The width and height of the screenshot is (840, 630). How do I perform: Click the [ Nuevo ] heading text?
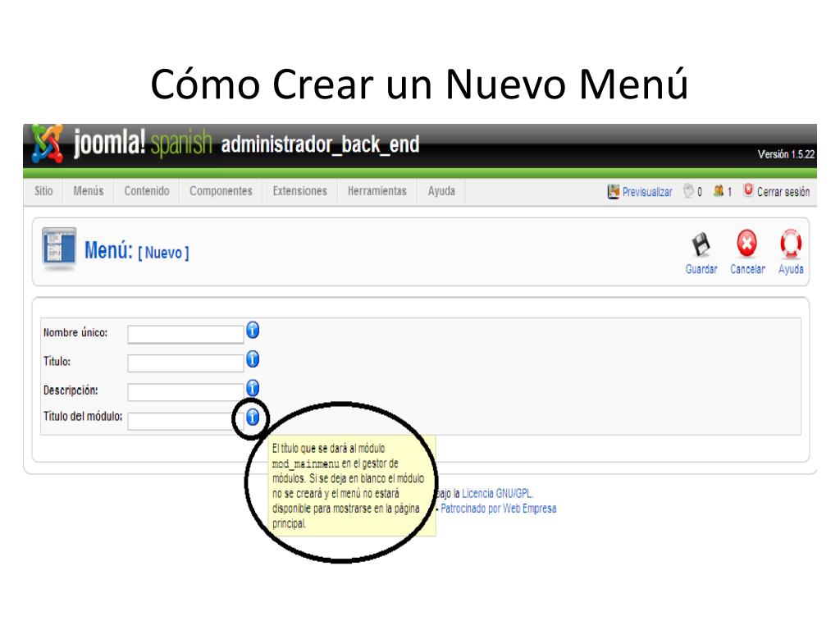(x=163, y=253)
